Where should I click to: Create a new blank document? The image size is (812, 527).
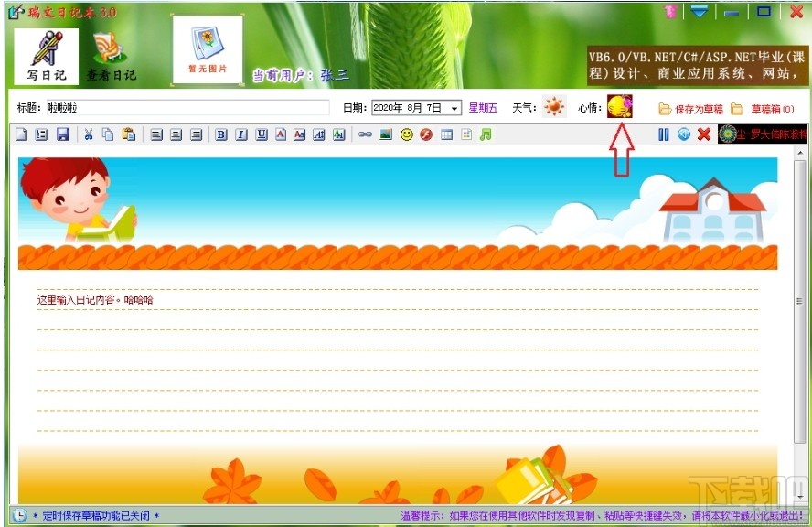click(x=21, y=134)
